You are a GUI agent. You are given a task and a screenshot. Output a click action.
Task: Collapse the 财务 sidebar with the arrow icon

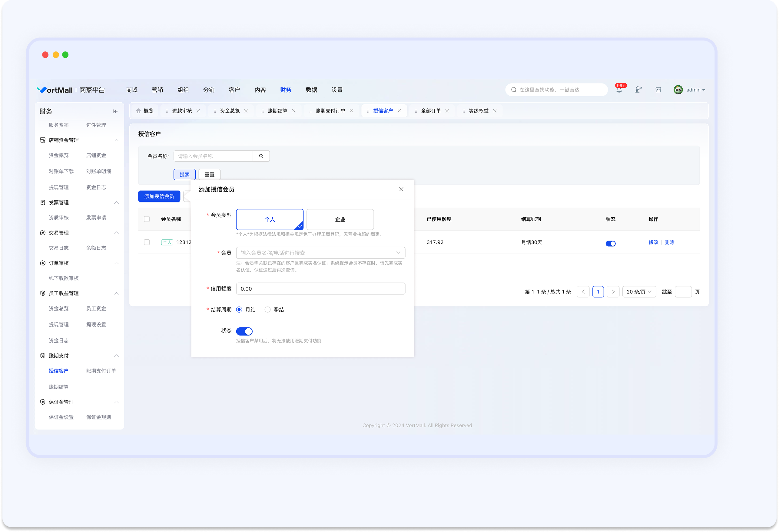[115, 111]
